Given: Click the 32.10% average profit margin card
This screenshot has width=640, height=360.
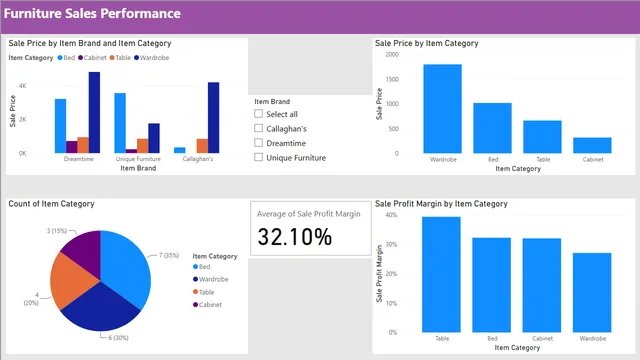Looking at the screenshot, I should coord(311,229).
